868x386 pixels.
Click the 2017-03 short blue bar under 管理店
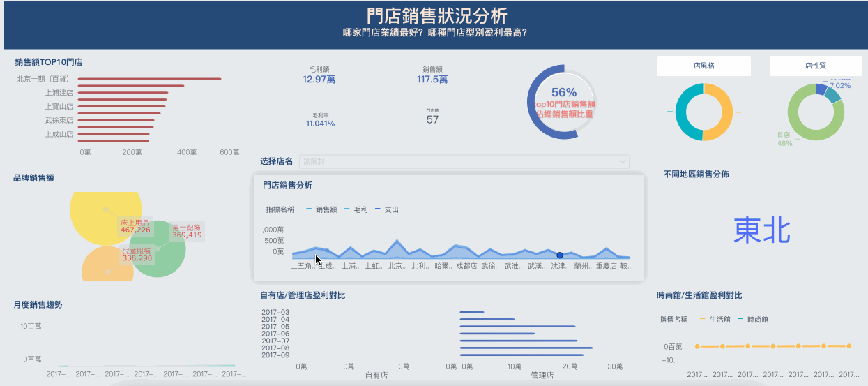(472, 312)
